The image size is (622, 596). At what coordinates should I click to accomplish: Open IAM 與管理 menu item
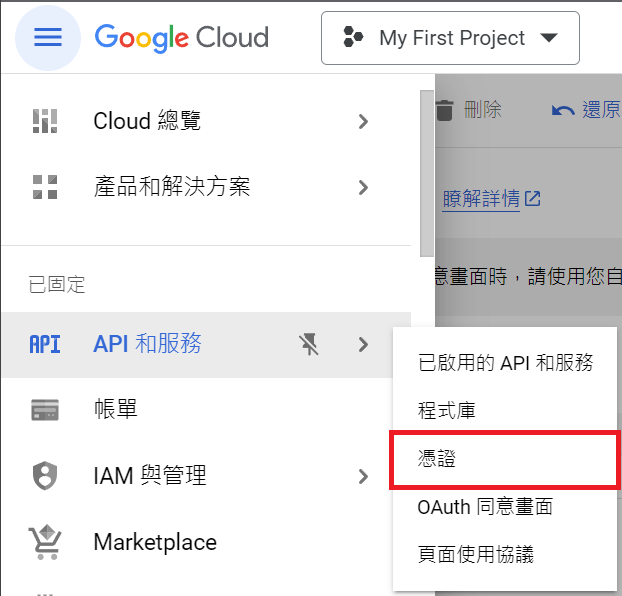[197, 476]
